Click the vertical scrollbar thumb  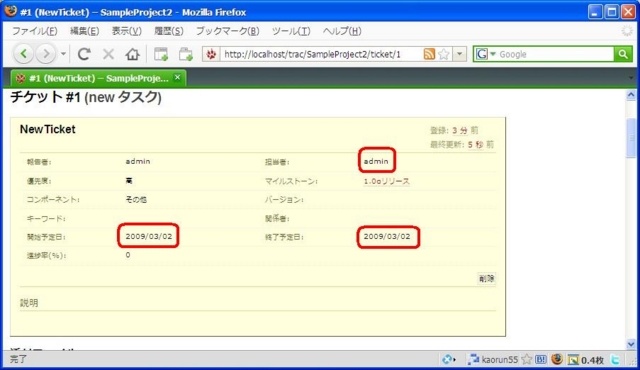pos(631,137)
